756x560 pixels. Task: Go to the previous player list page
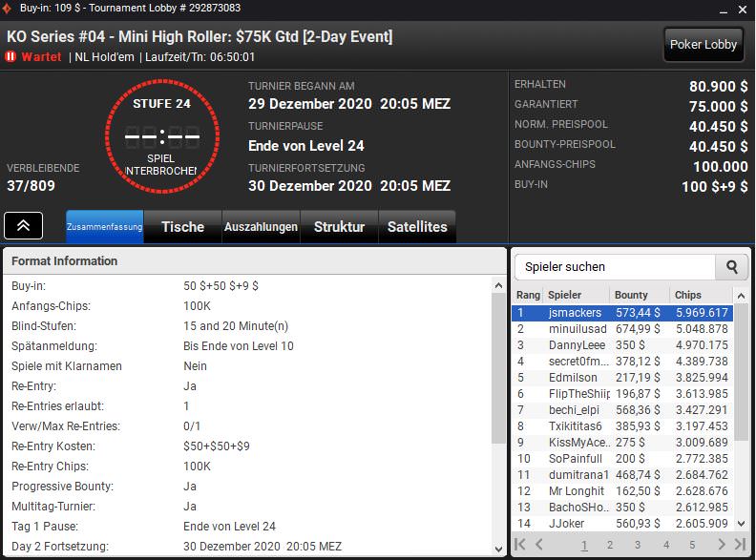click(x=539, y=545)
